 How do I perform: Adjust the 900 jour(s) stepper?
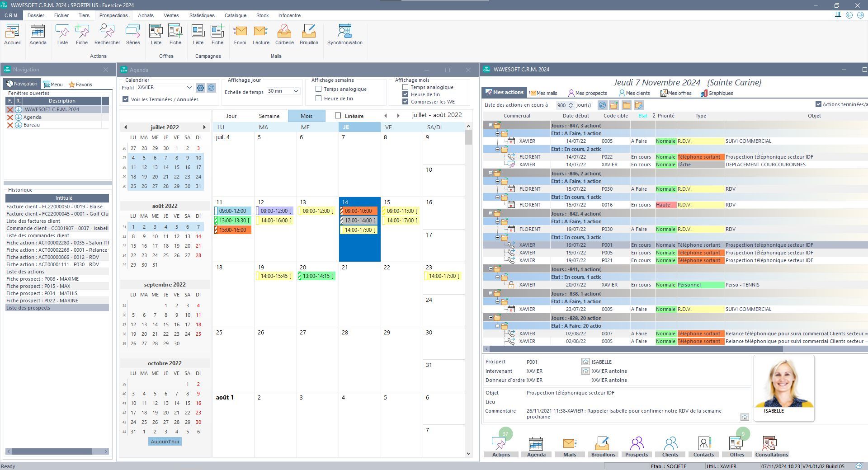coord(571,105)
